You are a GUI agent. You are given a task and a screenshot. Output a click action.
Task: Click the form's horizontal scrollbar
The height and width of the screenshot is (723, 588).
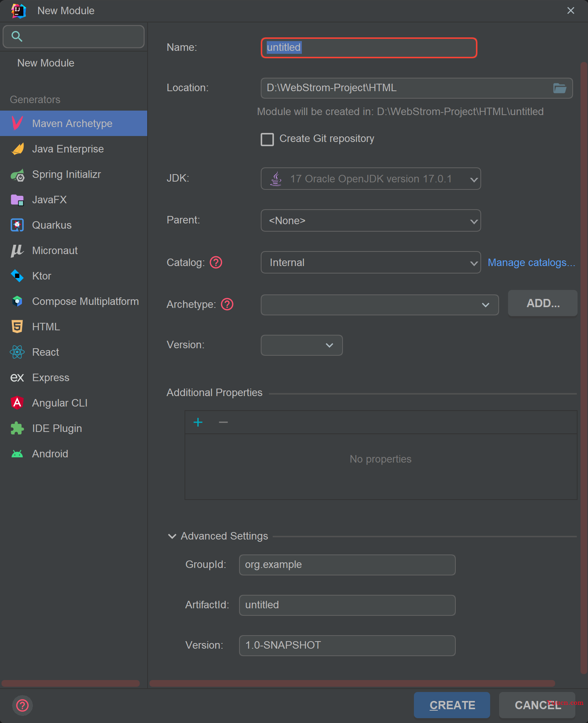pyautogui.click(x=352, y=683)
